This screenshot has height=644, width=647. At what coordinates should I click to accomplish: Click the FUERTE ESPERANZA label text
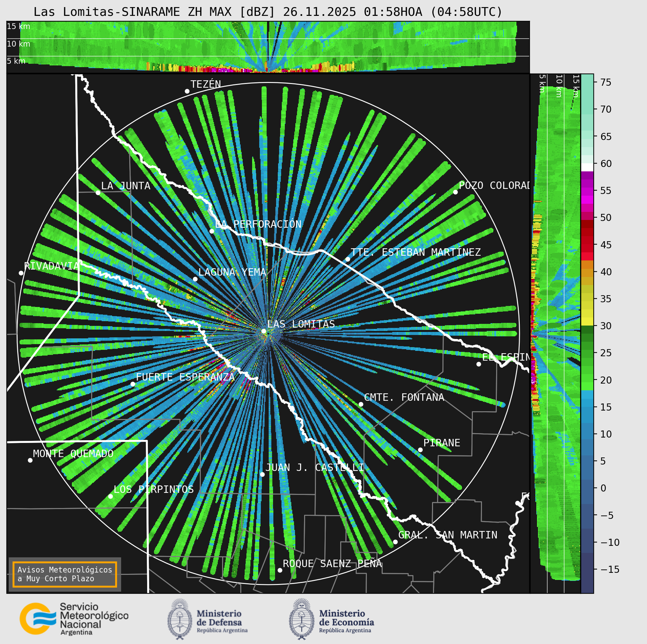tap(185, 377)
